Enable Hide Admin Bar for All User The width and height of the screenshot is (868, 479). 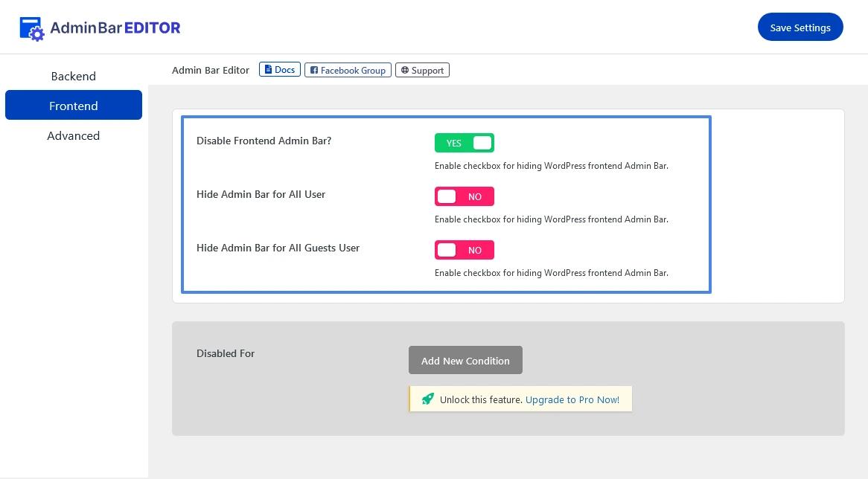coord(464,196)
